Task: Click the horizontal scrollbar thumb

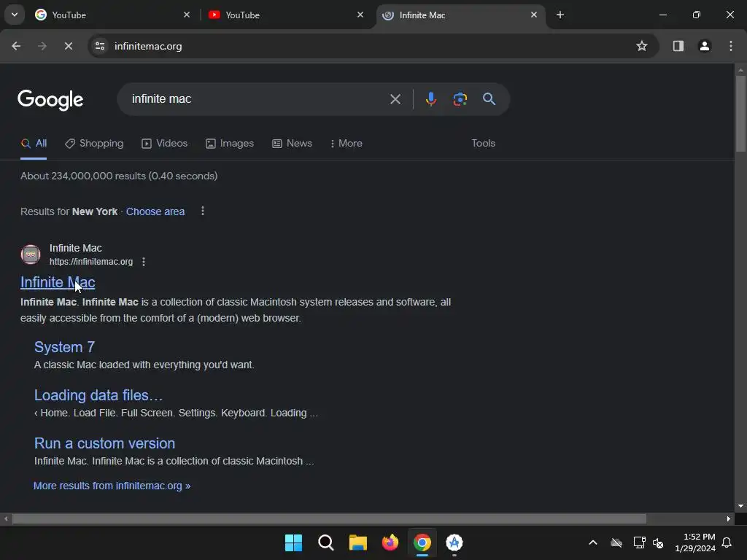Action: [x=329, y=518]
